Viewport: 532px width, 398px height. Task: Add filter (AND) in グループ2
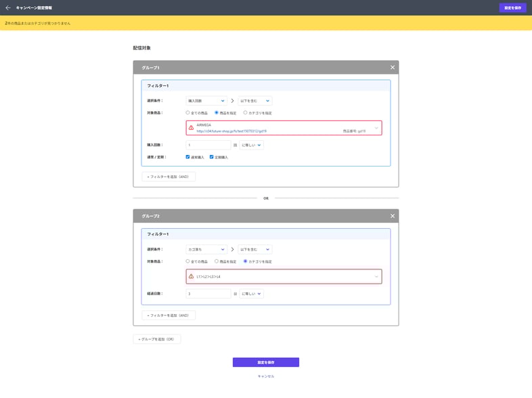click(x=169, y=315)
